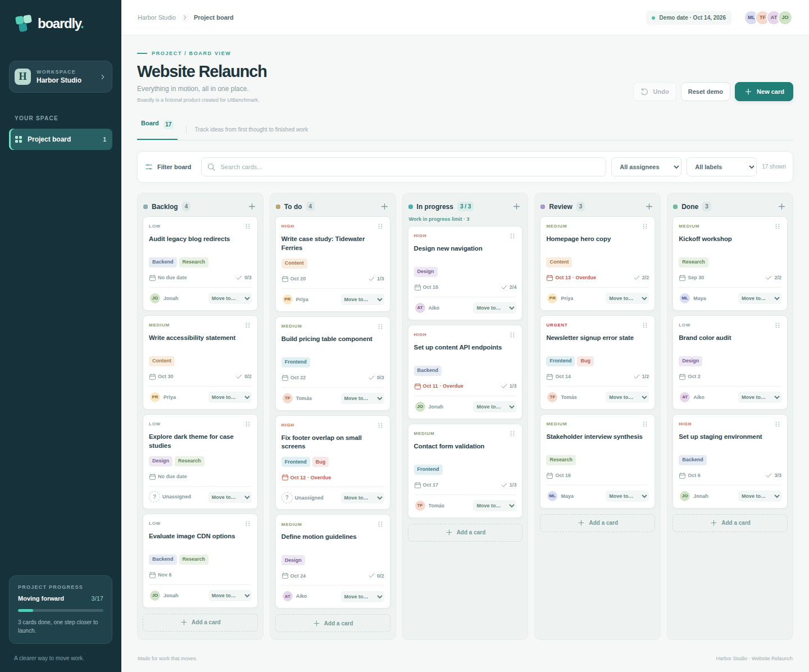Screen dimensions: 809x672
Task: Click the search magnifier icon
Action: (211, 167)
